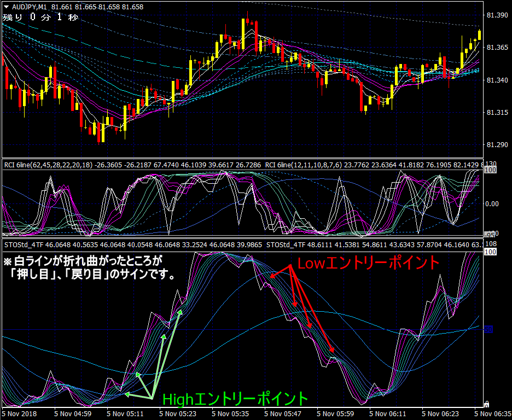Click the divider between price chart and RCI window

tap(242, 159)
